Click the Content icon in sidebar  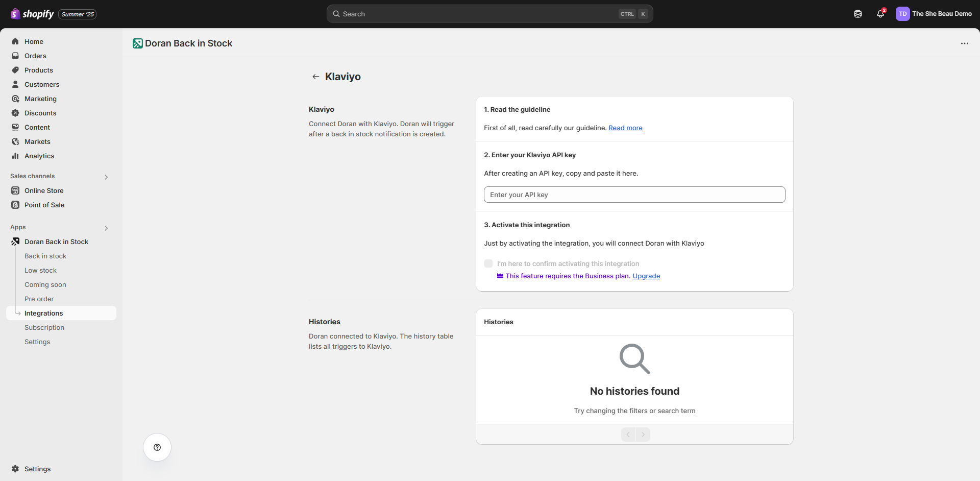coord(15,127)
